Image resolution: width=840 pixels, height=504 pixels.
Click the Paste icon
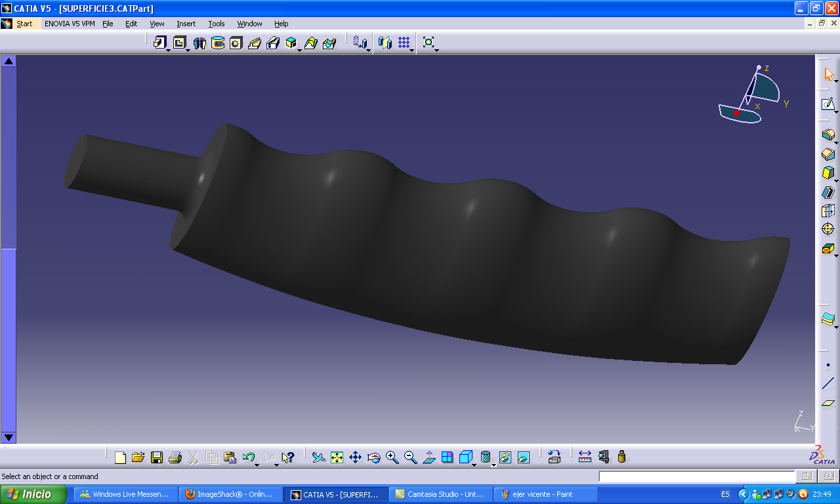(230, 457)
